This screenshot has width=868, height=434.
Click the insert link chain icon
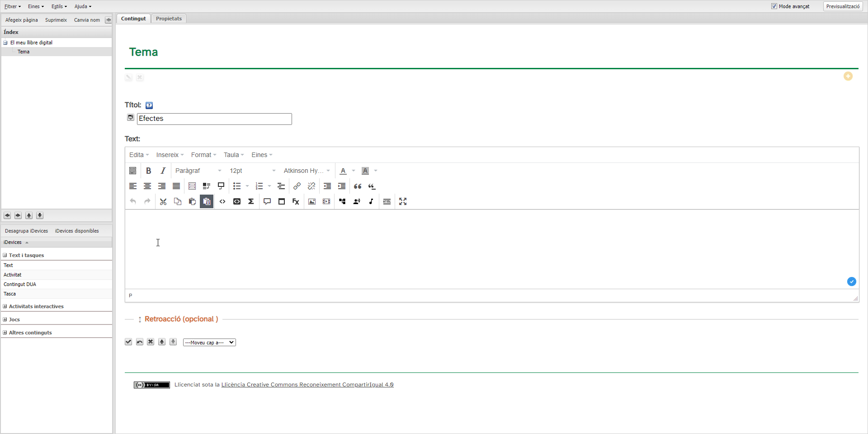[x=297, y=186]
